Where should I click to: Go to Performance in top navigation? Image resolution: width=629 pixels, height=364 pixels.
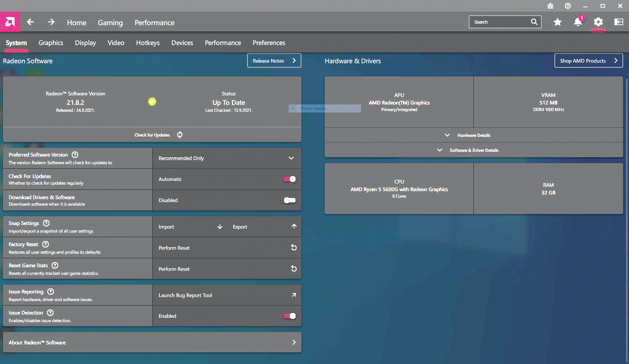(155, 23)
